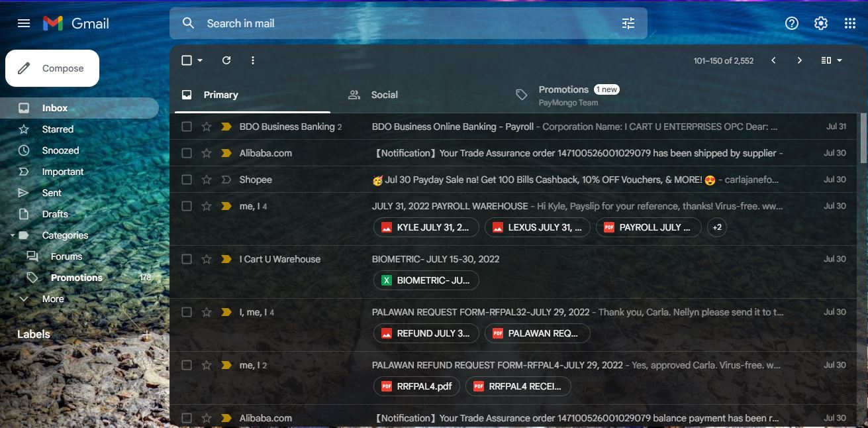Select the PALAWAN REFUND REQUEST FORM-RFPAL4 checkbox

[187, 365]
